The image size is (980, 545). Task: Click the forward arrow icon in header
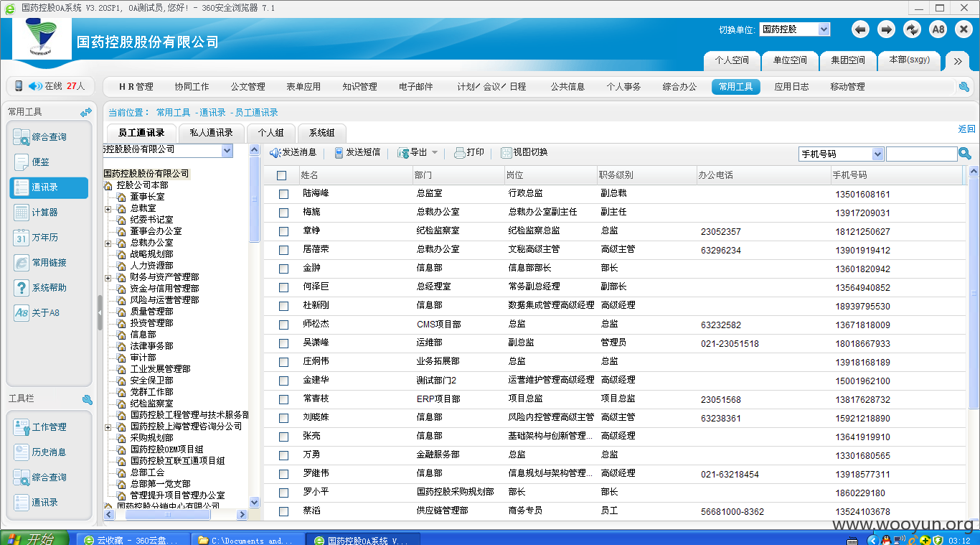coord(887,29)
